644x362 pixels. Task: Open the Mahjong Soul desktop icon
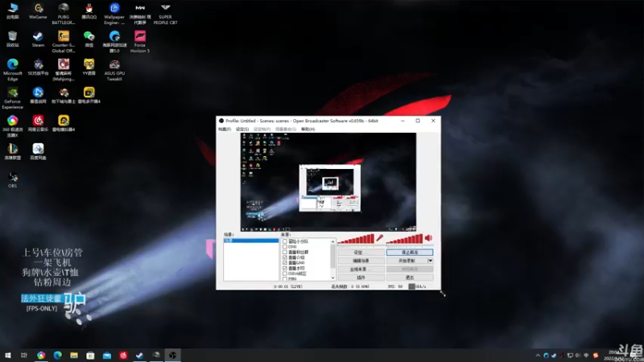(64, 70)
